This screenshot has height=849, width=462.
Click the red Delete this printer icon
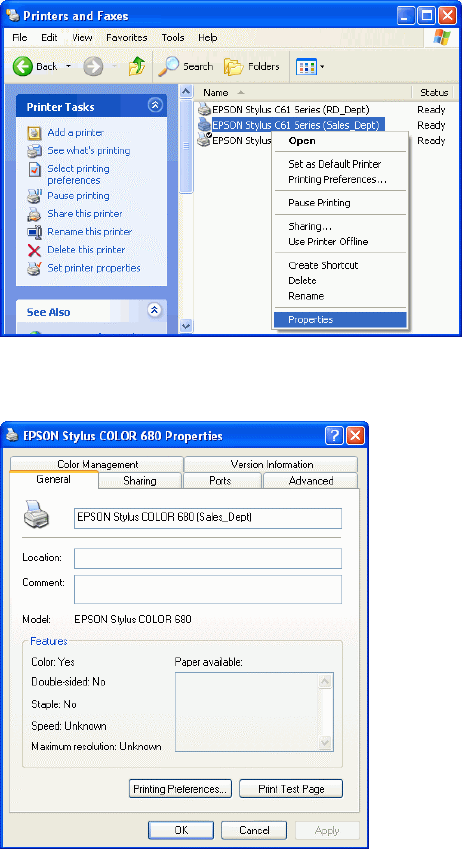coord(34,250)
